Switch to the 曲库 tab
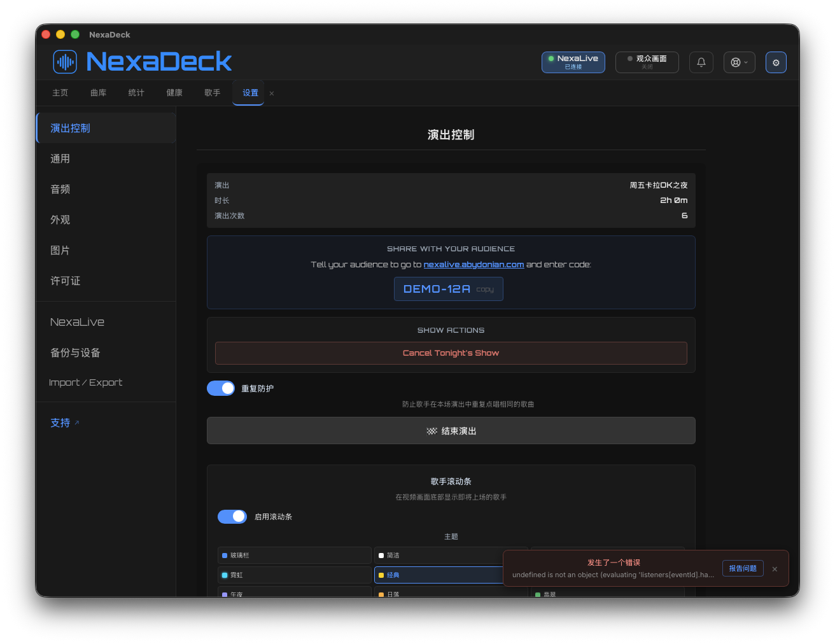The image size is (835, 644). click(98, 93)
